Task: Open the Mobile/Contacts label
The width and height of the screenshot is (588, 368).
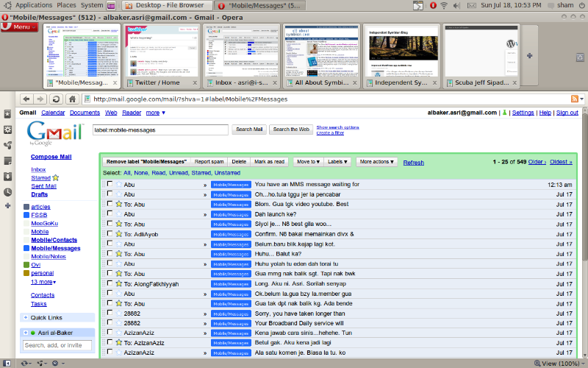Action: pyautogui.click(x=54, y=240)
